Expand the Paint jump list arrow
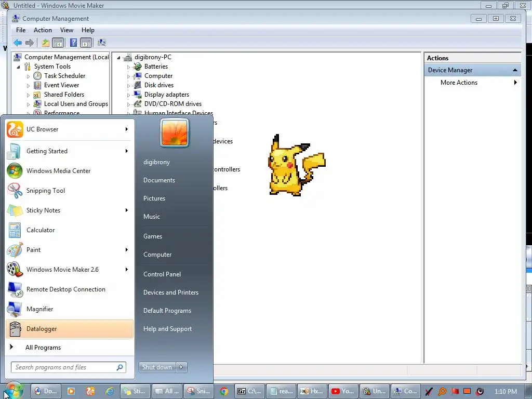This screenshot has width=532, height=399. (127, 250)
